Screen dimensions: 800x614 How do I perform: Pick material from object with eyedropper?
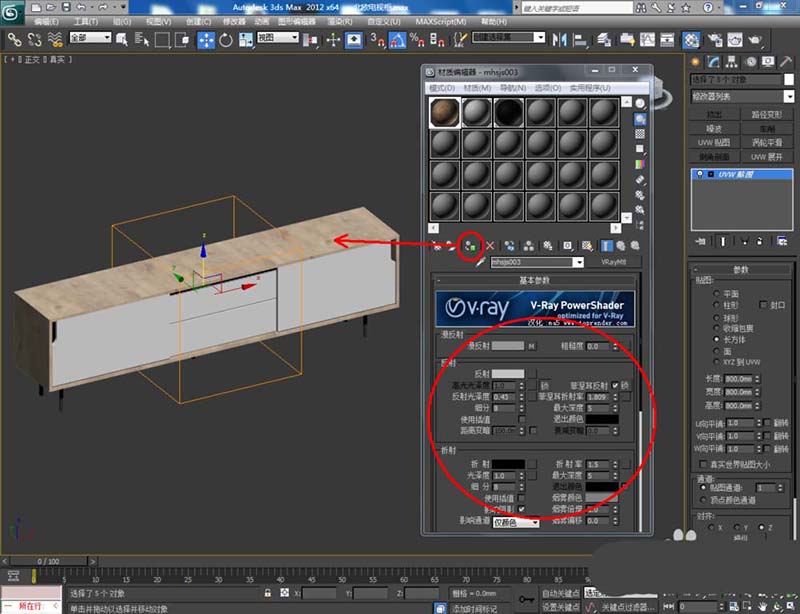tap(481, 262)
